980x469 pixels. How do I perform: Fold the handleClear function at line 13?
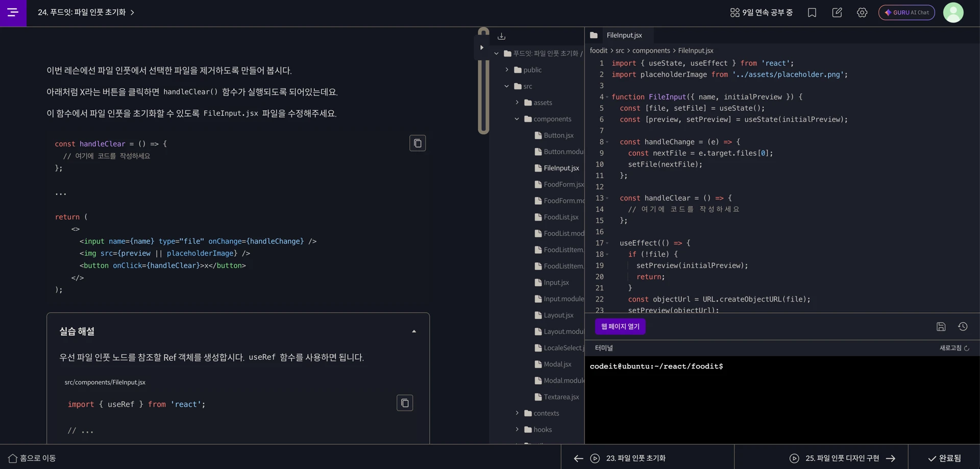click(607, 199)
